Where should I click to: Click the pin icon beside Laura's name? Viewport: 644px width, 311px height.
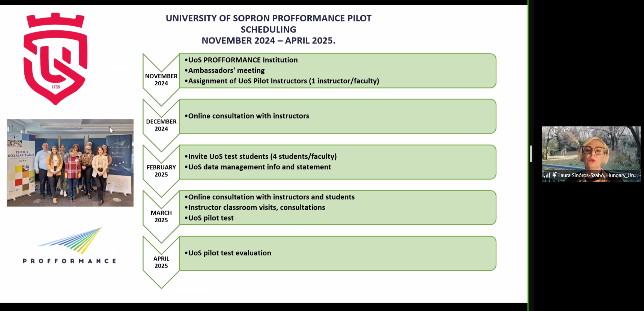tap(554, 175)
